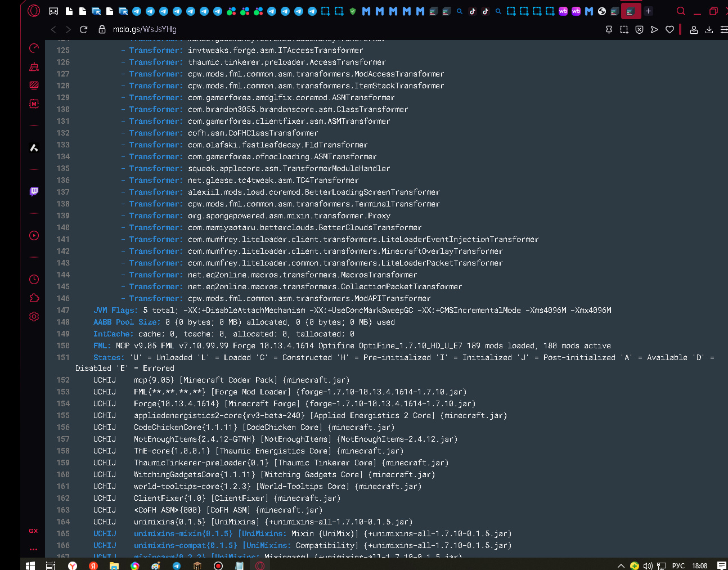728x570 pixels.
Task: Click log line number 125
Action: coord(63,50)
